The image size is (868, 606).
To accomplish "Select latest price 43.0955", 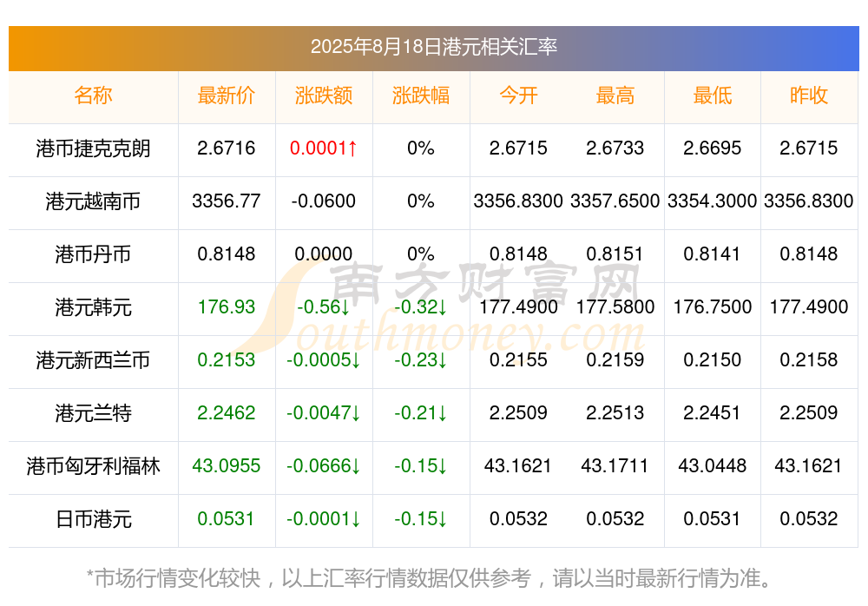I will coord(227,466).
